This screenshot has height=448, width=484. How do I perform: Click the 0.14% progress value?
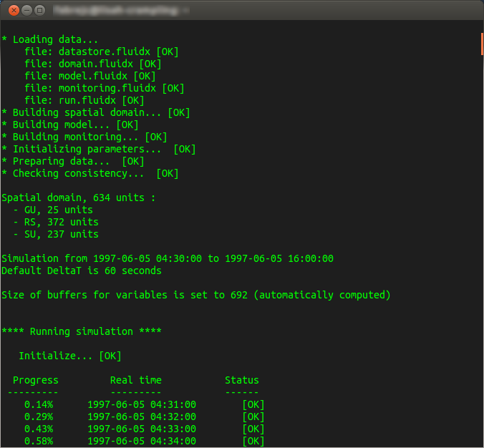(x=39, y=404)
